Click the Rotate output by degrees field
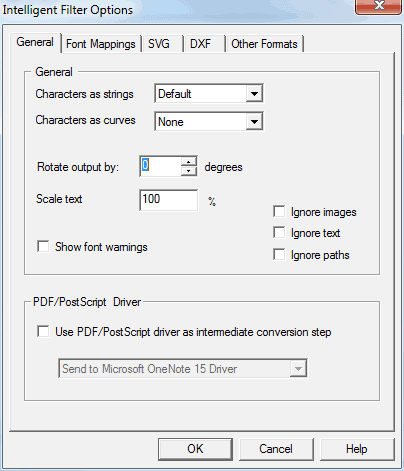Image resolution: width=404 pixels, height=471 pixels. pyautogui.click(x=161, y=166)
